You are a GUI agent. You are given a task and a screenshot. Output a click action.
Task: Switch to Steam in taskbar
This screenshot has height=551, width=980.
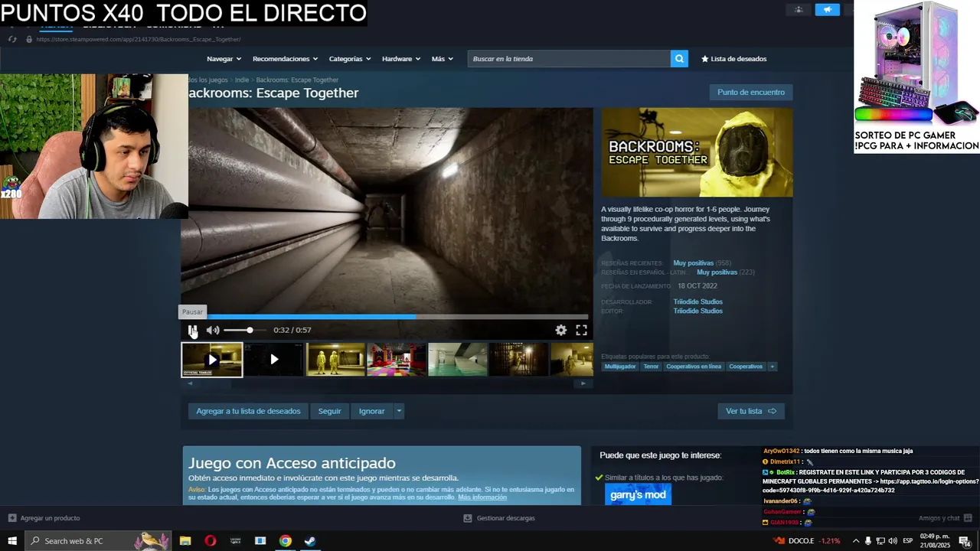[310, 541]
